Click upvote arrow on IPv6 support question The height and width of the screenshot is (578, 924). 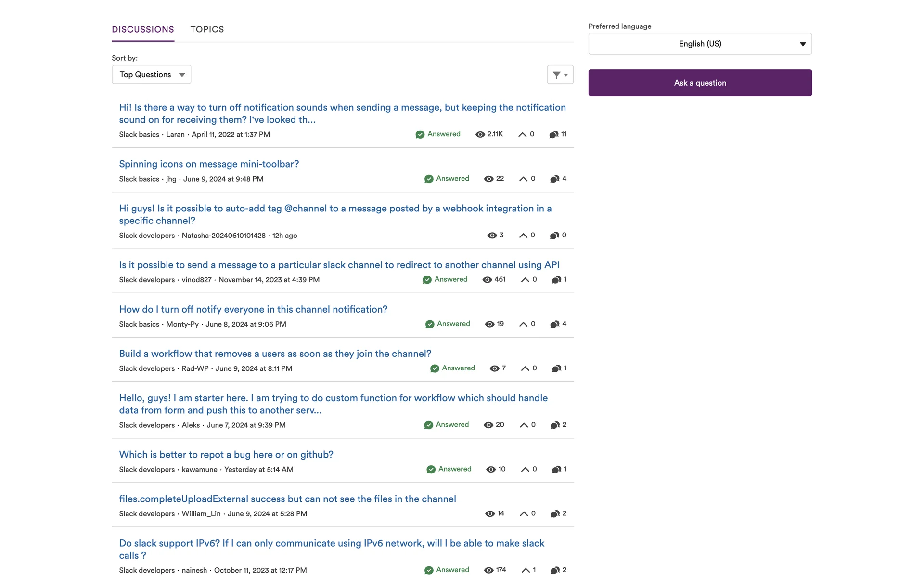click(526, 570)
